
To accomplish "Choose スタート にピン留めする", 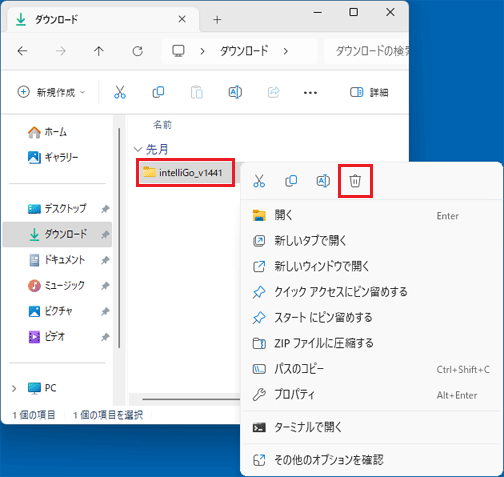I will [x=372, y=318].
